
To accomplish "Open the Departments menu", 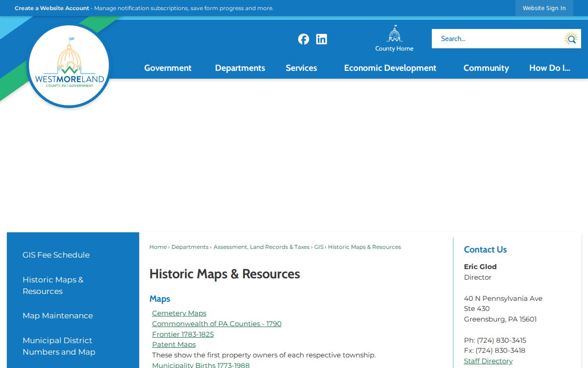I will click(x=240, y=68).
